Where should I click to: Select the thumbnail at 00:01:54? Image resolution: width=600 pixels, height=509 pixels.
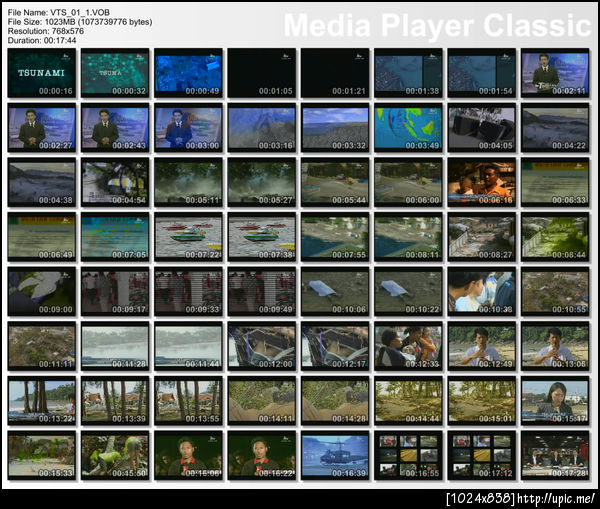(482, 73)
